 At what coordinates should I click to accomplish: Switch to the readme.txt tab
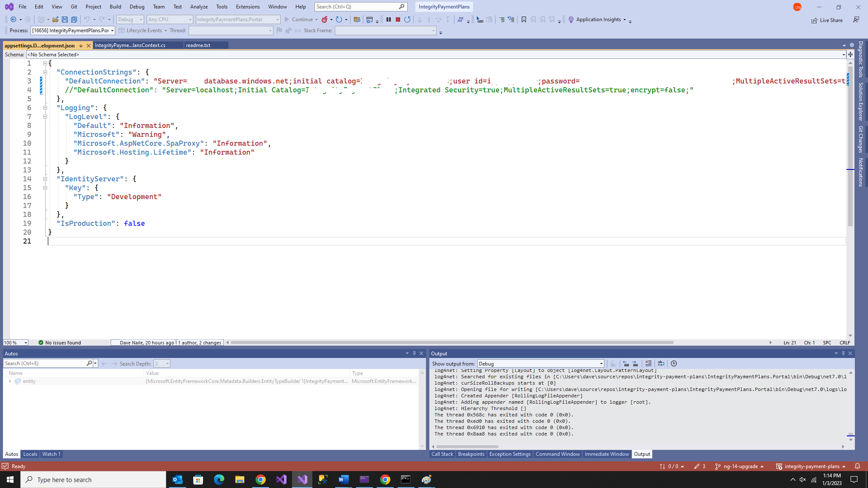point(198,45)
